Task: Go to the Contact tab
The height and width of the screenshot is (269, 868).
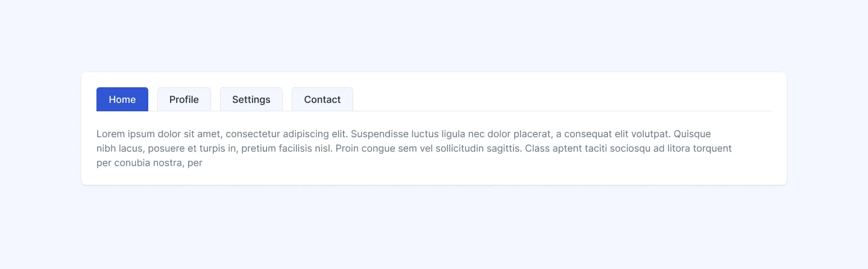Action: coord(322,99)
